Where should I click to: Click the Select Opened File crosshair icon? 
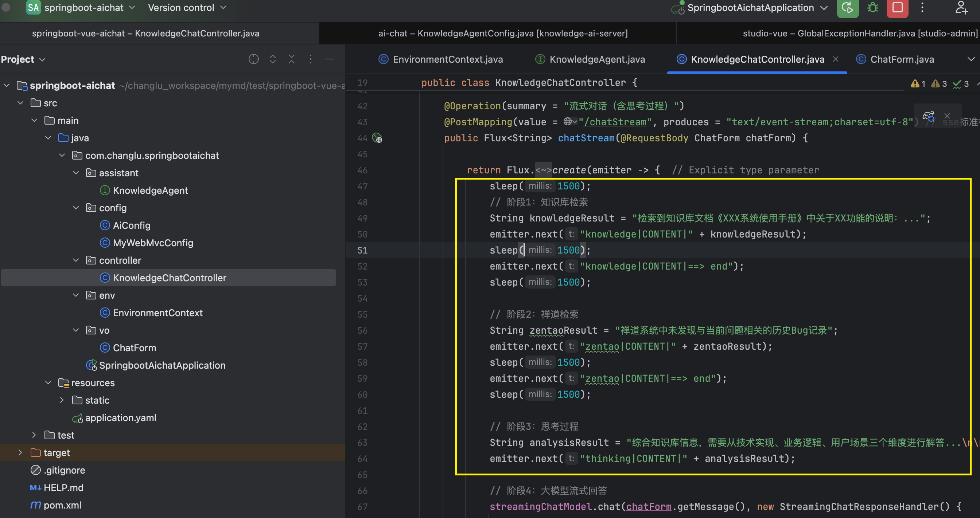(x=253, y=59)
